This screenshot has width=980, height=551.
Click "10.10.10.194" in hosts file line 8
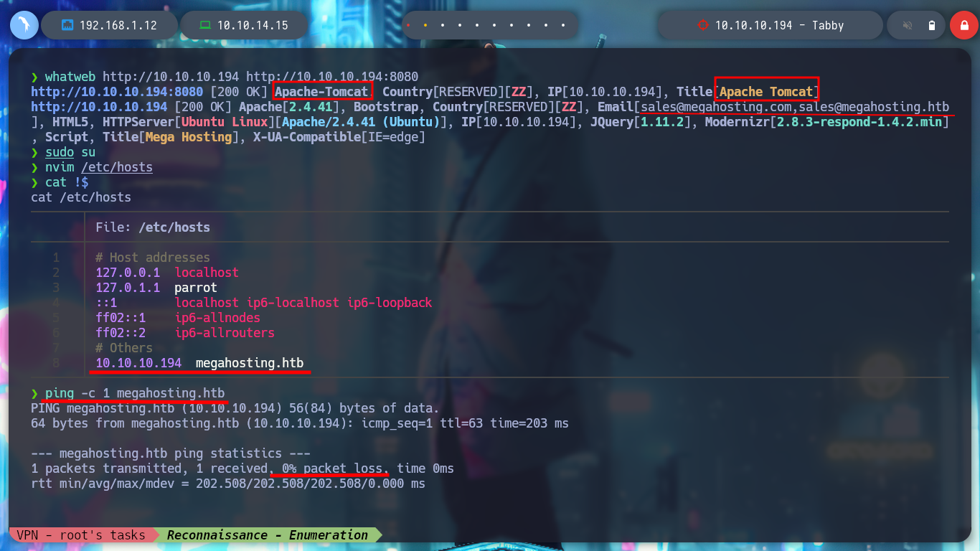point(138,363)
